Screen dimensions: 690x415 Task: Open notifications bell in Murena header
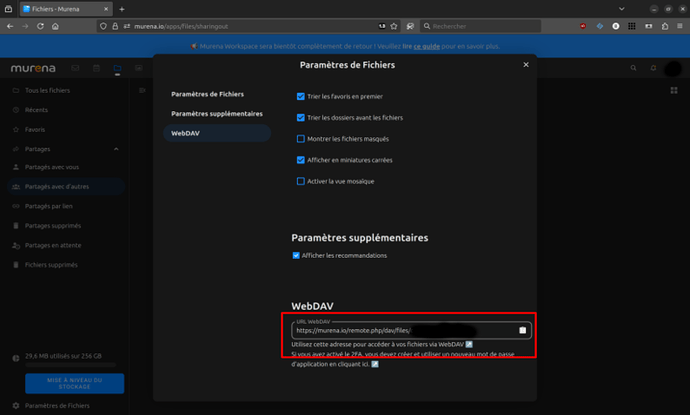(x=653, y=68)
